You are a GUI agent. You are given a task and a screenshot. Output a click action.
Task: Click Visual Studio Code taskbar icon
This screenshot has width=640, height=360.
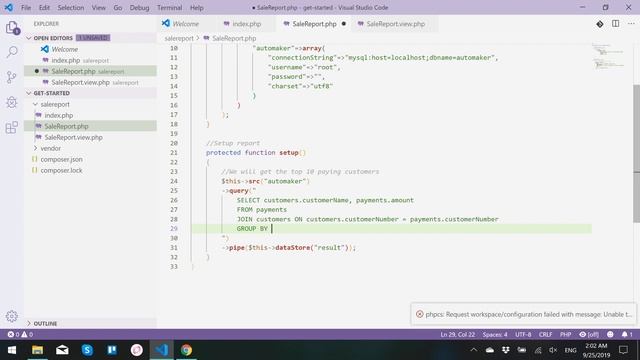click(161, 350)
